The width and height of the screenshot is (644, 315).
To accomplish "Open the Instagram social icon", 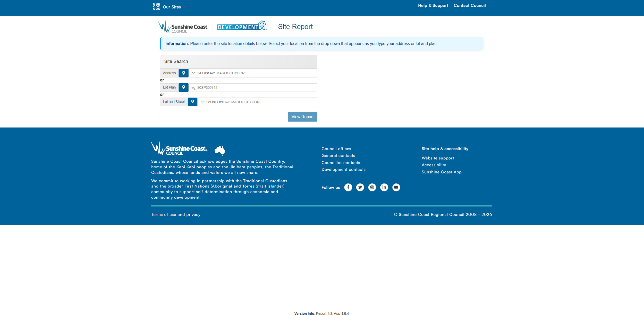I will [x=372, y=187].
